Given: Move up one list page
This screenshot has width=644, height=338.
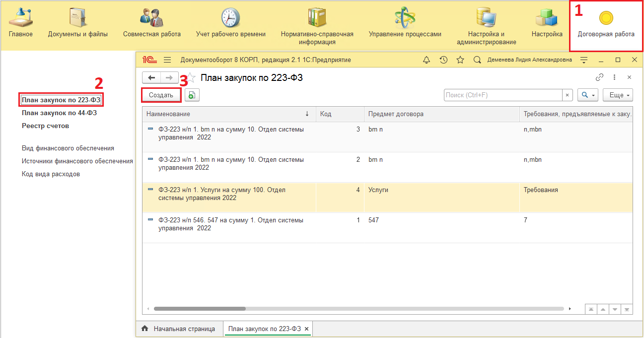Looking at the screenshot, I should pyautogui.click(x=603, y=309).
